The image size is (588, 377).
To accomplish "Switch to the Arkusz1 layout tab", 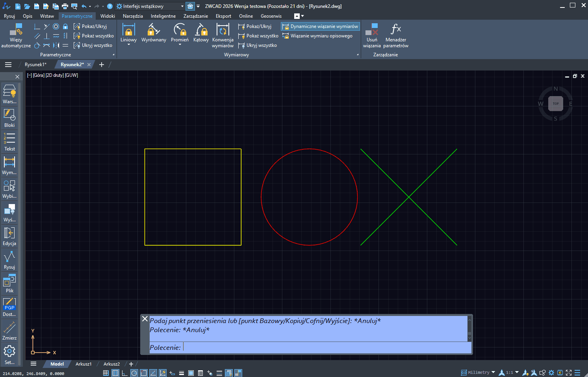I will coord(83,364).
